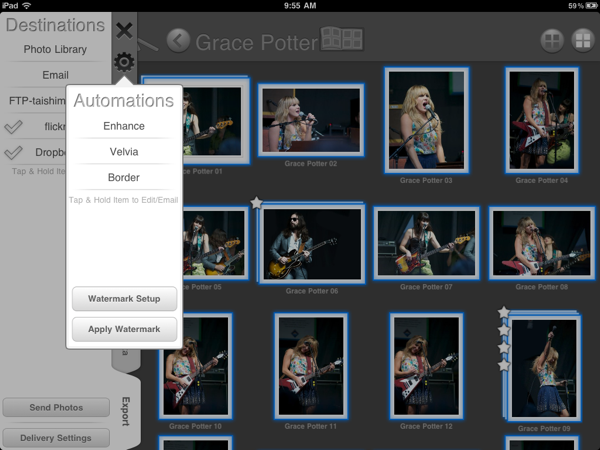Click the gear automations icon
600x450 pixels.
tap(124, 62)
